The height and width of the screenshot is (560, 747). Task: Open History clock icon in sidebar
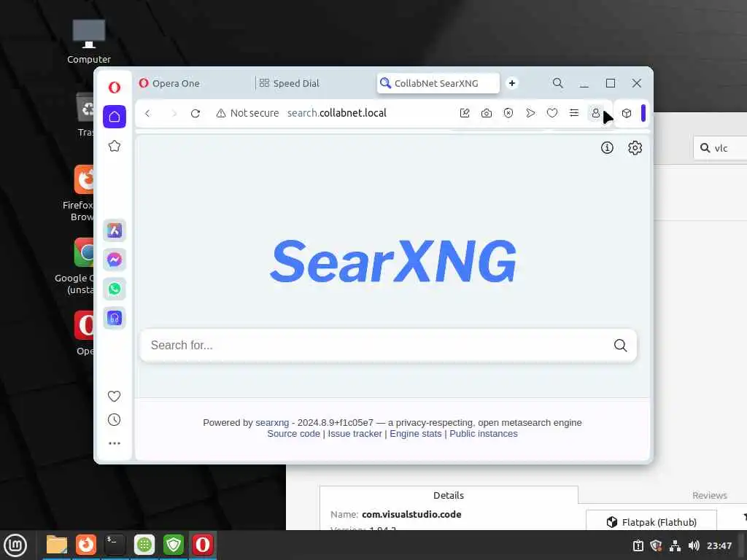[x=115, y=419]
